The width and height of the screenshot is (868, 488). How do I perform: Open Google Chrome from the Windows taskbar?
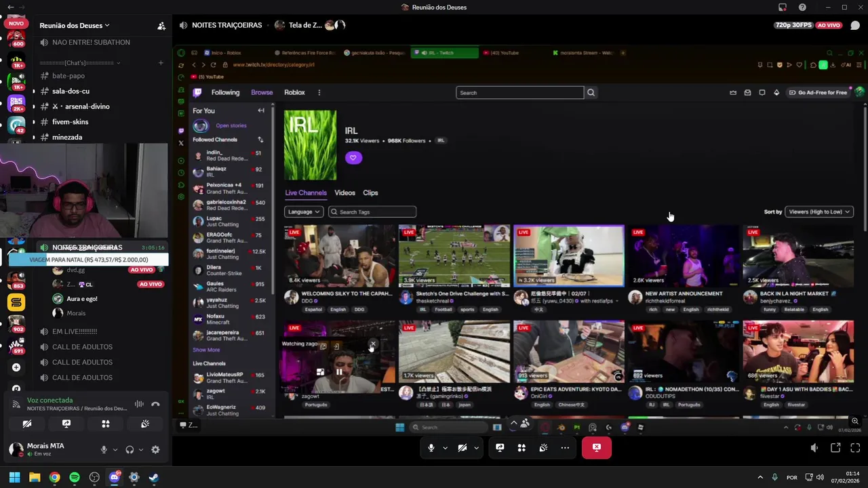(x=55, y=477)
